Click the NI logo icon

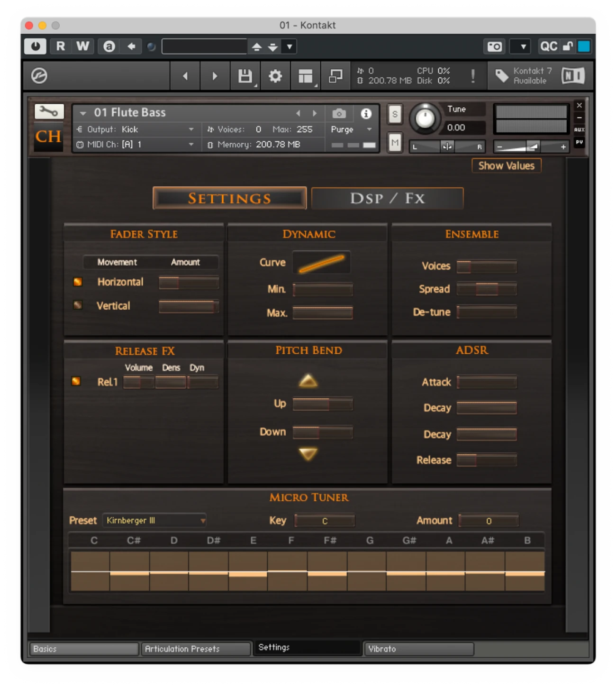pos(573,76)
